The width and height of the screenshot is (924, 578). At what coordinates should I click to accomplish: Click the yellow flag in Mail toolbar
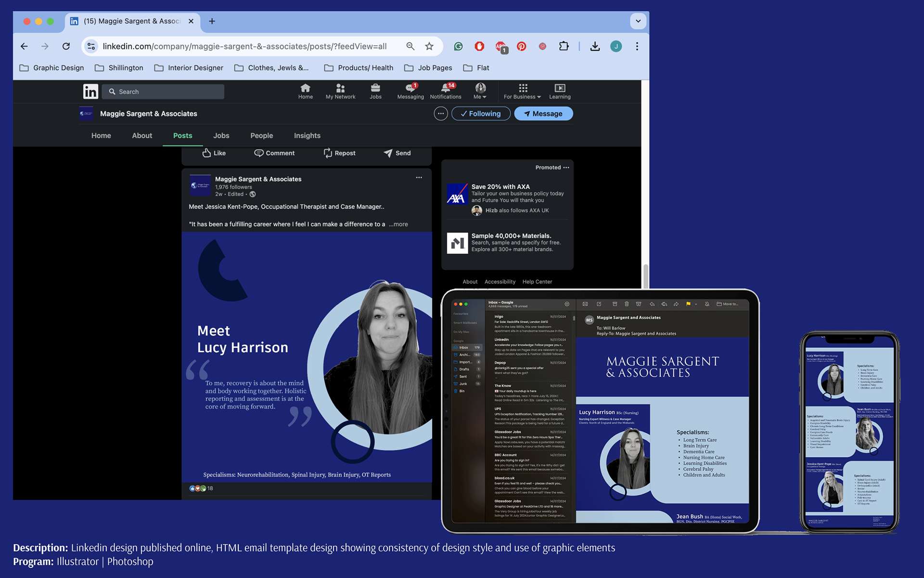coord(688,304)
